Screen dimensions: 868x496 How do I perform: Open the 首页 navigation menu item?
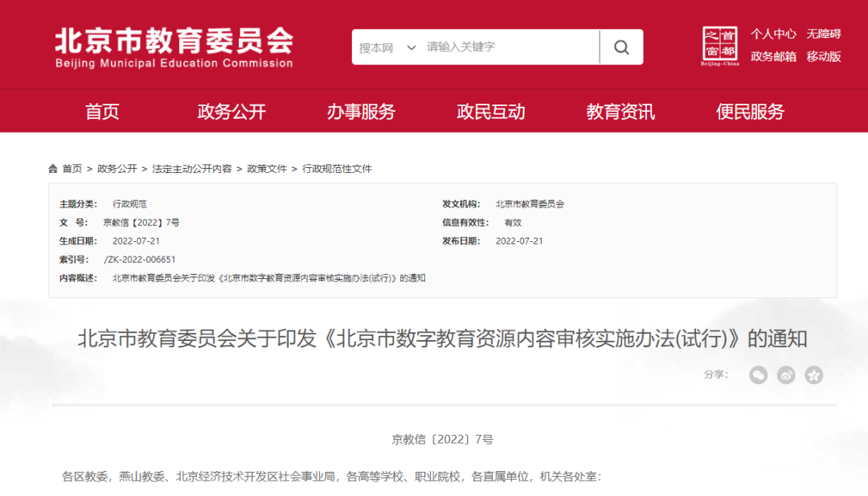tap(102, 112)
